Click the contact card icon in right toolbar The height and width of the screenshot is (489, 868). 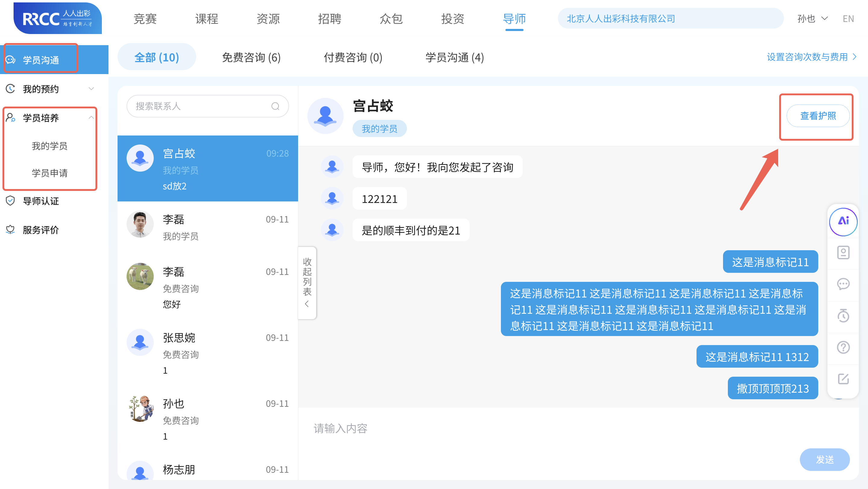(x=843, y=252)
